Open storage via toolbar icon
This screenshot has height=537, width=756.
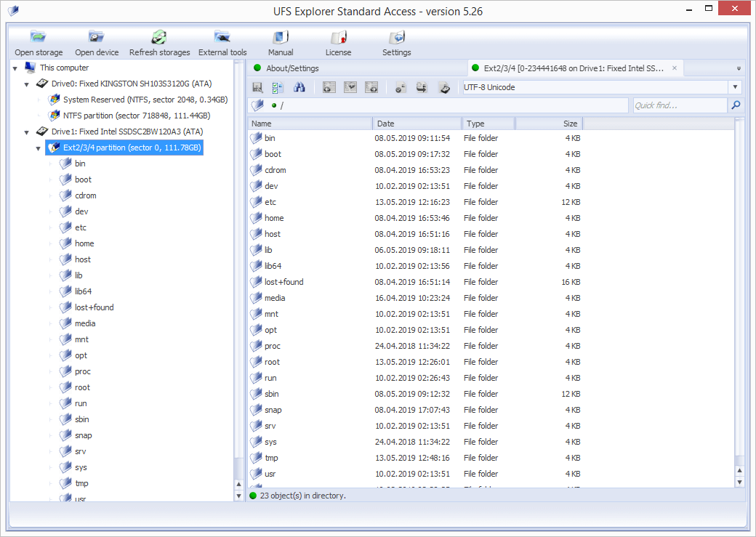[38, 37]
